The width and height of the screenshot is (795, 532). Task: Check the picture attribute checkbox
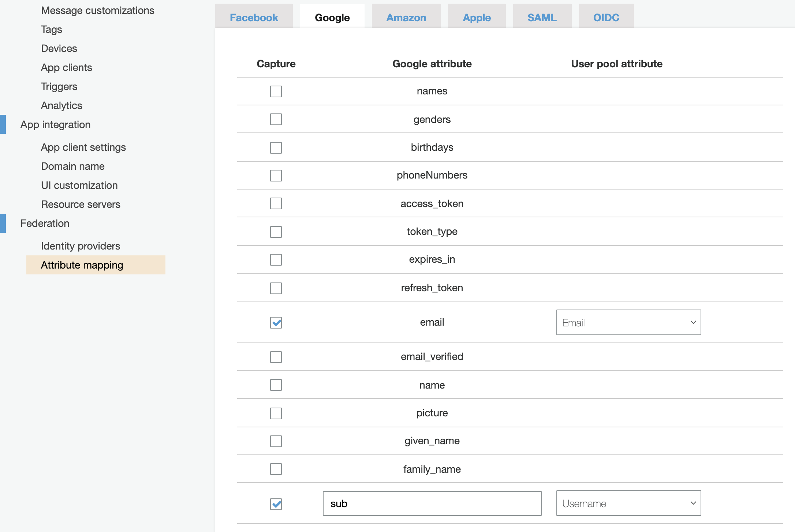[x=276, y=413]
